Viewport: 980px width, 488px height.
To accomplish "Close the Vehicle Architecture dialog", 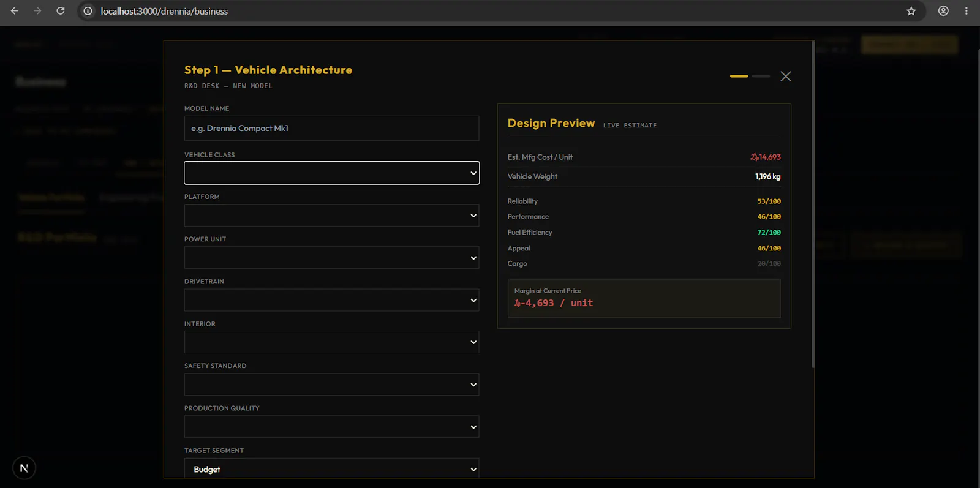I will (786, 77).
